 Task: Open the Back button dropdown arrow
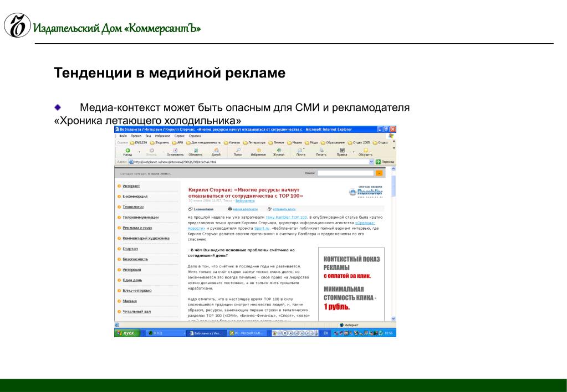pos(139,152)
